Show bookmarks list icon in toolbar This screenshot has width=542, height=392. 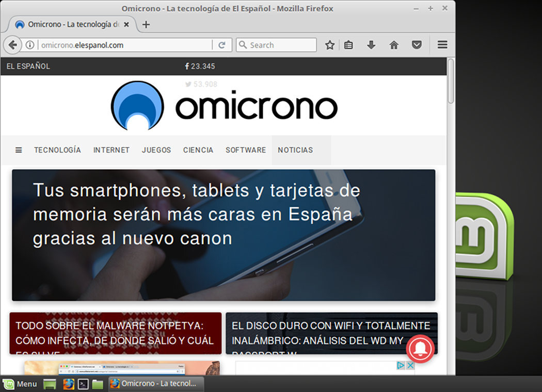(x=349, y=45)
